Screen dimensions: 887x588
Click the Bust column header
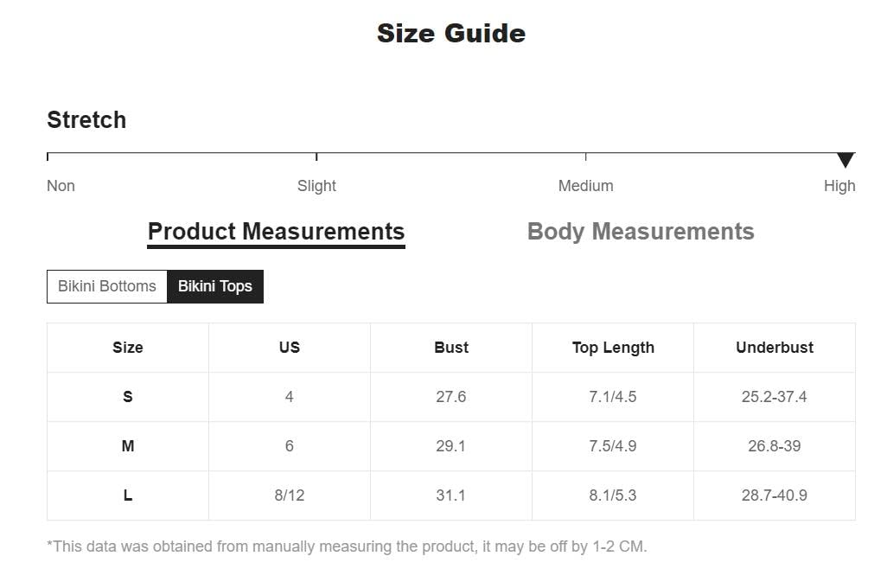pyautogui.click(x=451, y=348)
